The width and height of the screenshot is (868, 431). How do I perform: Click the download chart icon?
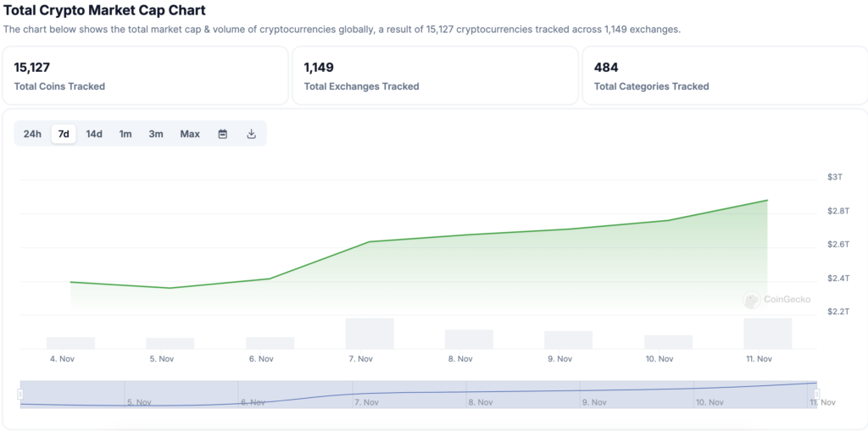click(251, 134)
